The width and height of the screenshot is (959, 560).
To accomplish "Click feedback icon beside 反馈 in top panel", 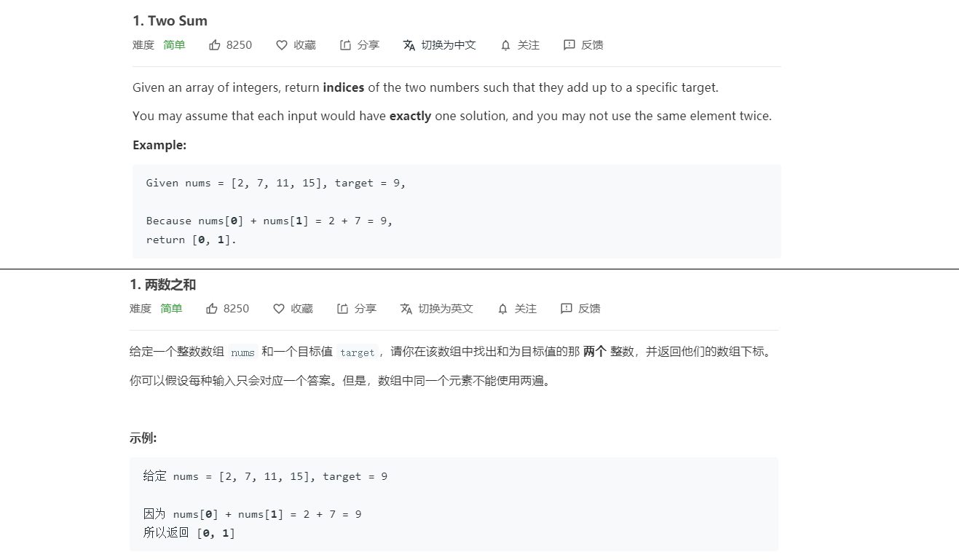I will (x=569, y=45).
